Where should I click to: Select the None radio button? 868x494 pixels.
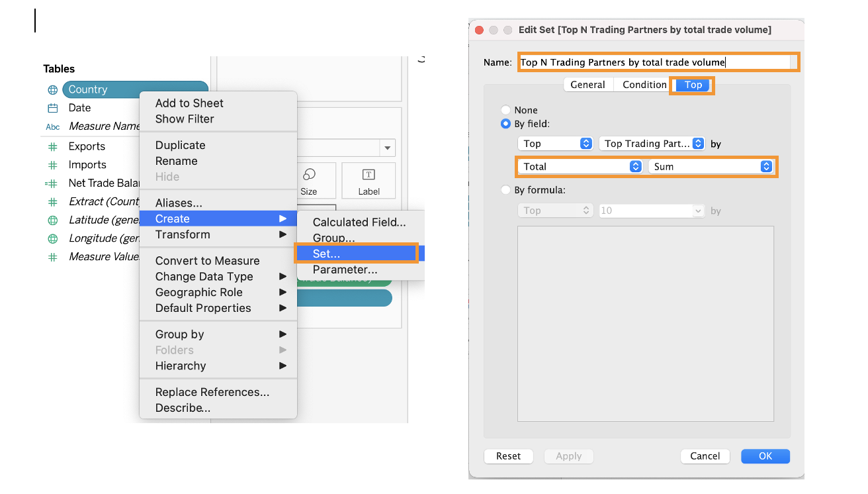coord(506,110)
